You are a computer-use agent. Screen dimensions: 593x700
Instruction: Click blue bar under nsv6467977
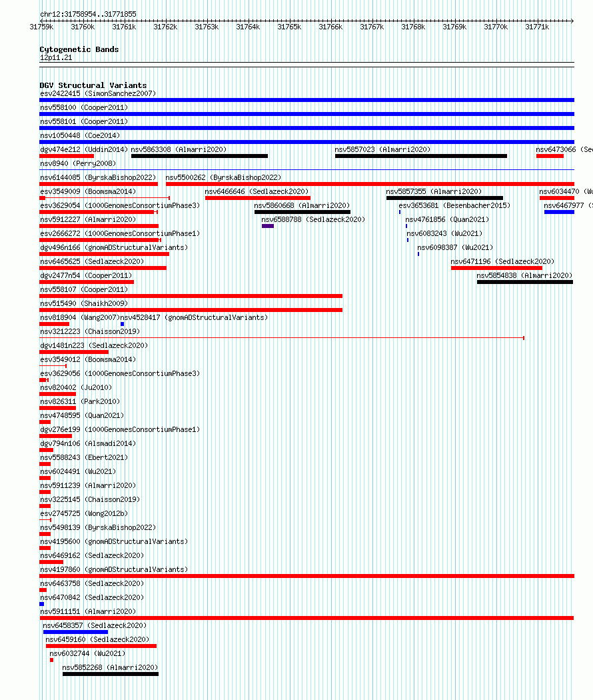coord(559,212)
